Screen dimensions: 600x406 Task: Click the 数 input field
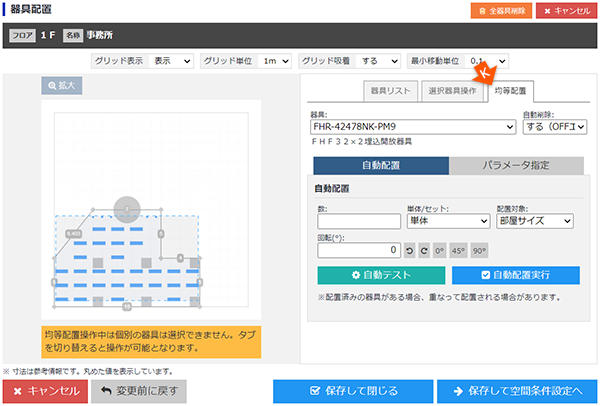[359, 221]
